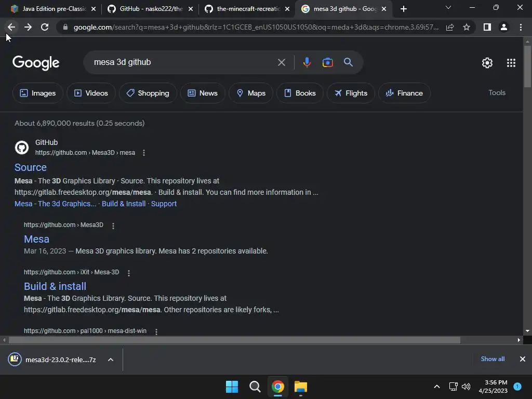Click the share page icon in address bar
Image resolution: width=532 pixels, height=399 pixels.
point(450,27)
